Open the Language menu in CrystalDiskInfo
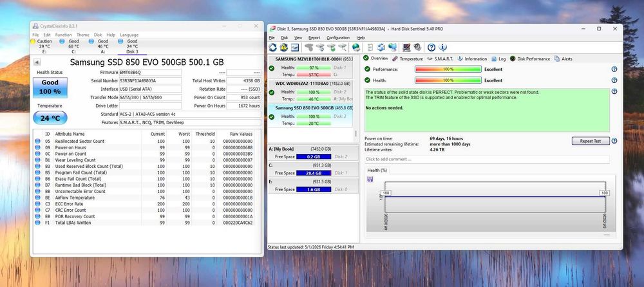Screen dimensions: 644x287 [x=129, y=35]
